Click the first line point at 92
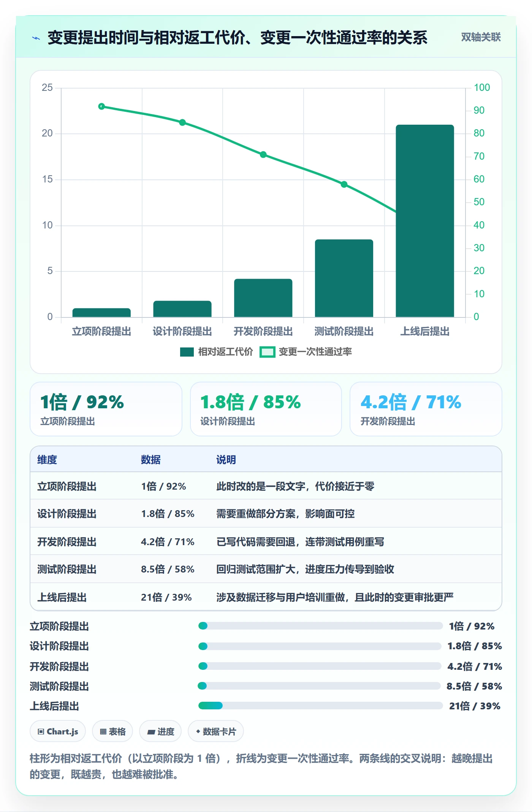 pos(101,106)
